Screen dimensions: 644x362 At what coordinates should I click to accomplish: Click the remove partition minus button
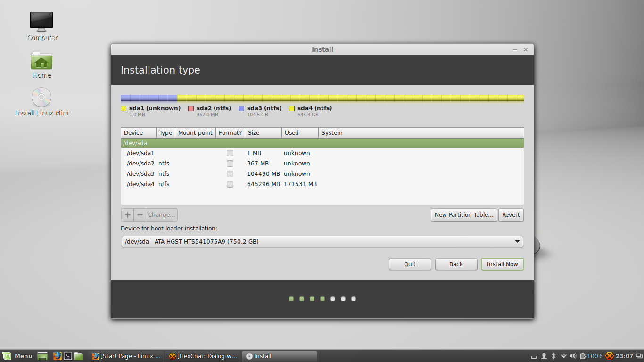coord(140,215)
